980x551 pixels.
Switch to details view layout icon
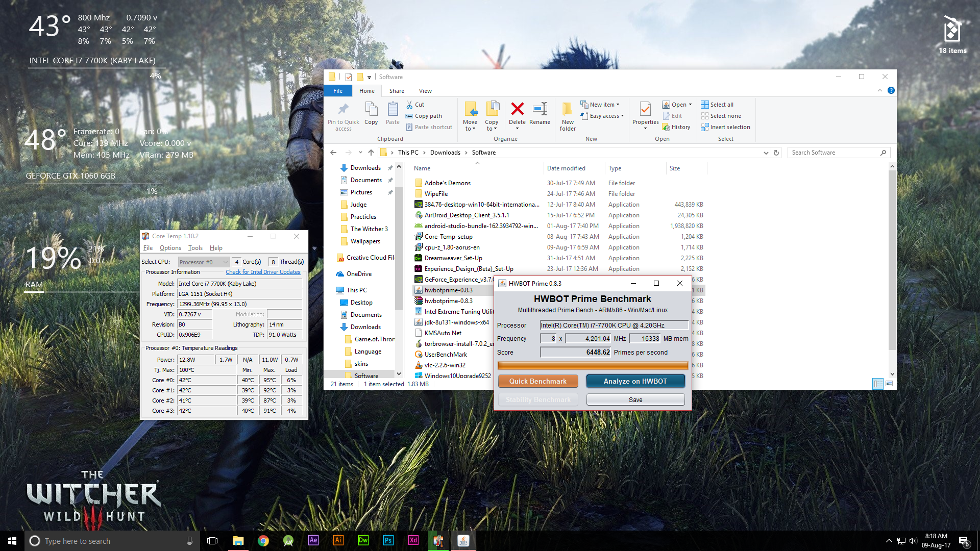[878, 384]
